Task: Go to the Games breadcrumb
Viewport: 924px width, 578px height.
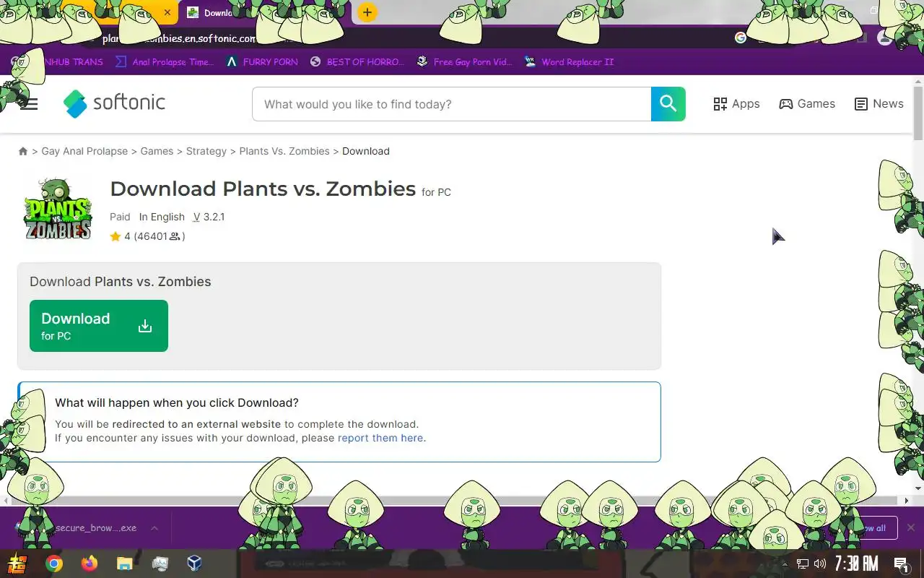Action: tap(157, 151)
